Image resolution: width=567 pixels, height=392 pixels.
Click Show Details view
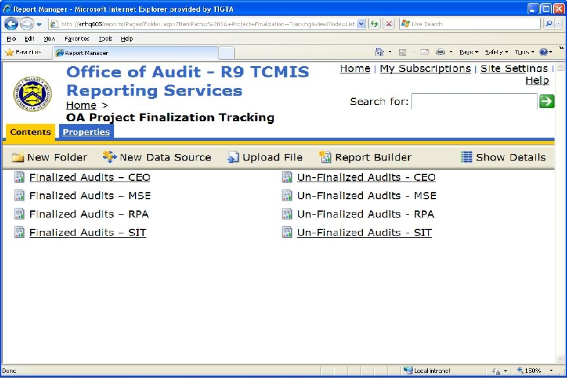pos(503,157)
